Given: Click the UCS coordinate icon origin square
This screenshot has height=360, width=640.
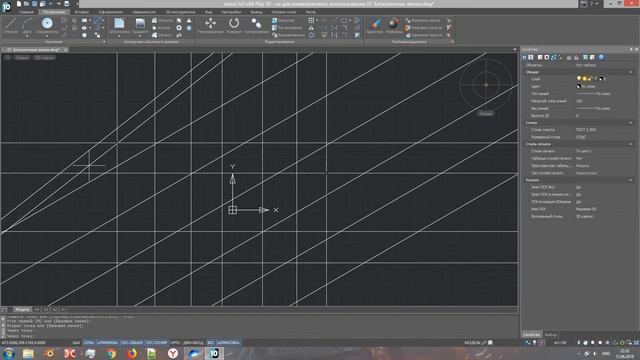Looking at the screenshot, I should tap(233, 210).
